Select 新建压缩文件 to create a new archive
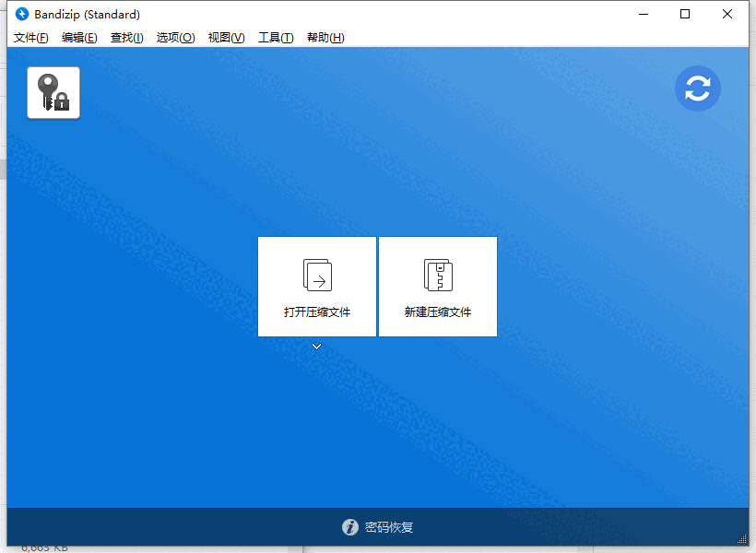 click(x=438, y=287)
